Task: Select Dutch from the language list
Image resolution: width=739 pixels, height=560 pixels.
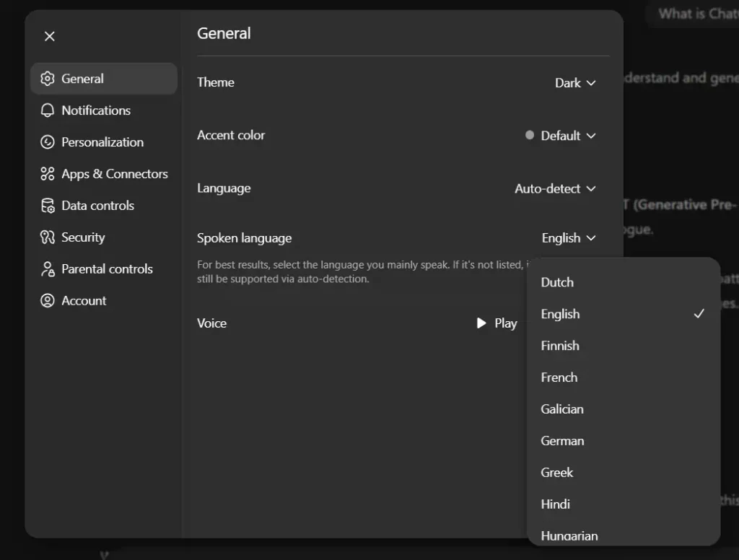Action: [x=557, y=282]
